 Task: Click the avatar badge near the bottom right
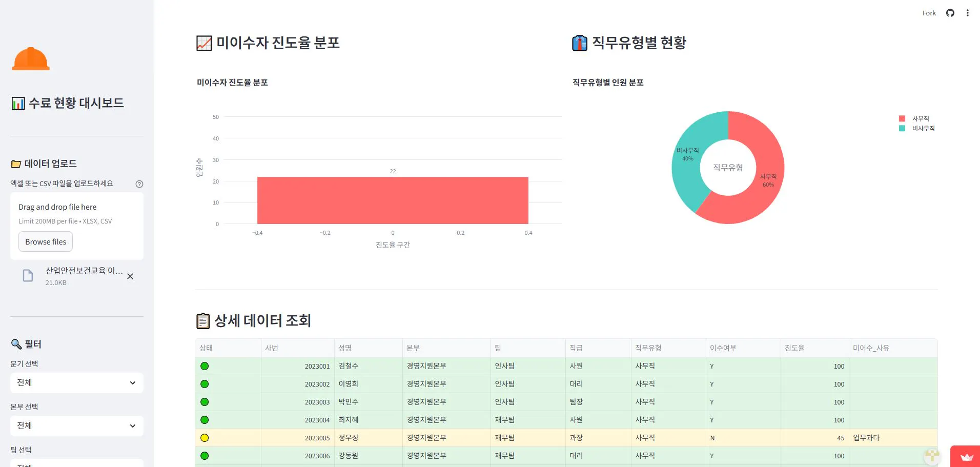(x=932, y=456)
